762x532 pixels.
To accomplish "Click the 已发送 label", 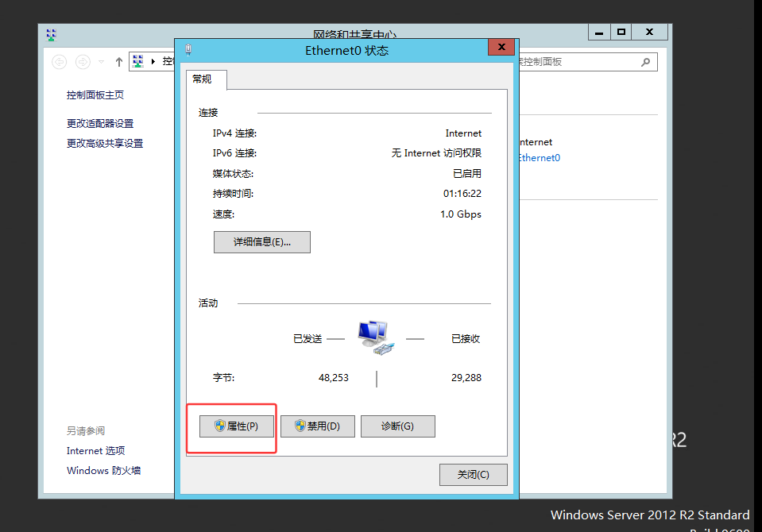I will tap(308, 339).
